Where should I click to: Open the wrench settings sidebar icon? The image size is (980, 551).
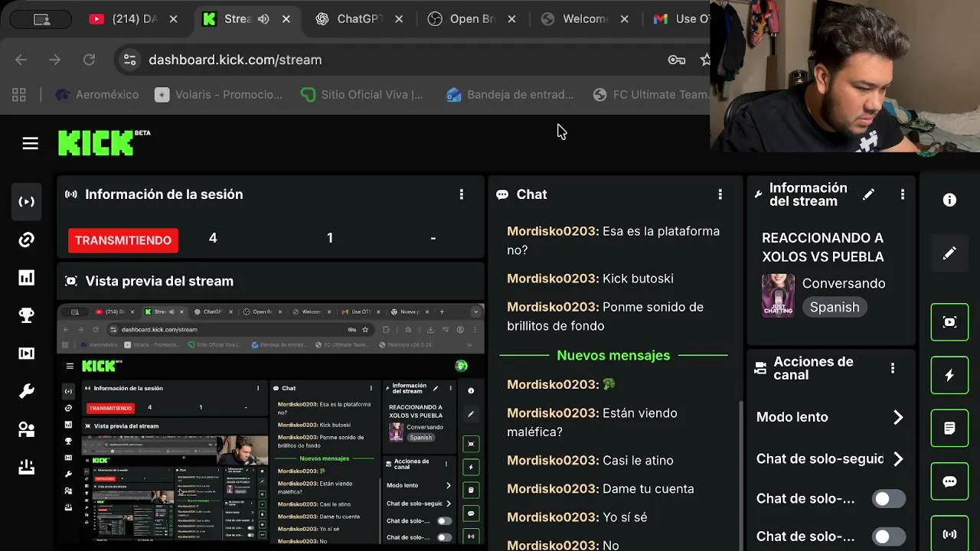(x=27, y=391)
